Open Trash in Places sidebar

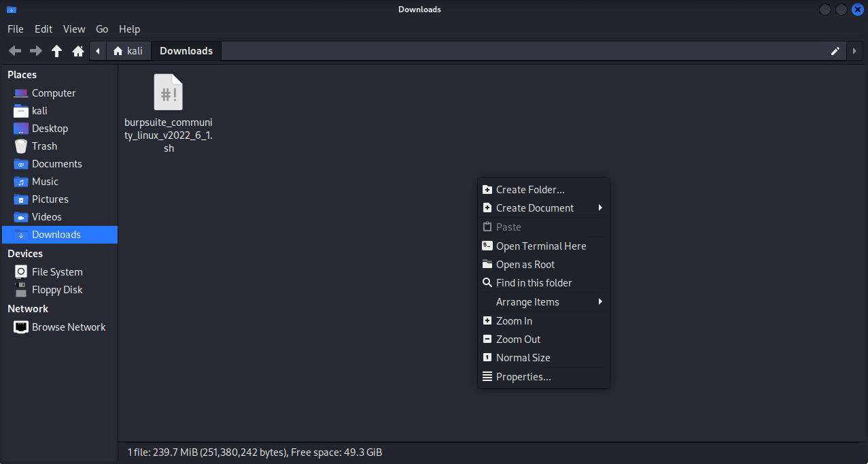[44, 146]
